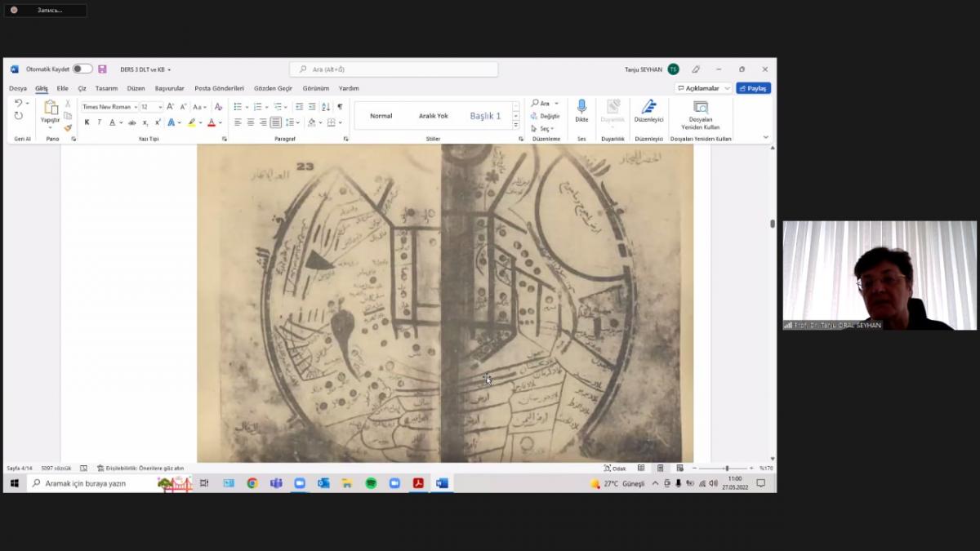Save the document with the purple disk icon
This screenshot has width=980, height=551.
coord(102,69)
